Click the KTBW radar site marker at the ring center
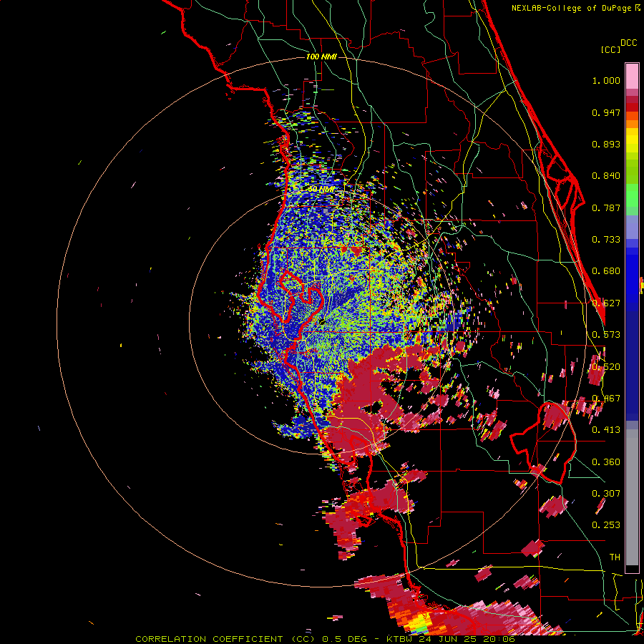644x644 pixels. [322, 322]
